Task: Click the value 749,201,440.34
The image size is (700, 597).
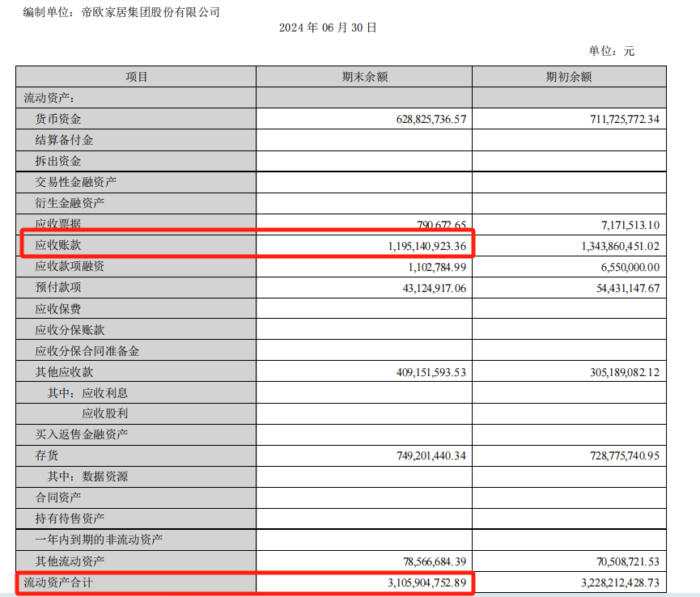Action: coord(431,456)
